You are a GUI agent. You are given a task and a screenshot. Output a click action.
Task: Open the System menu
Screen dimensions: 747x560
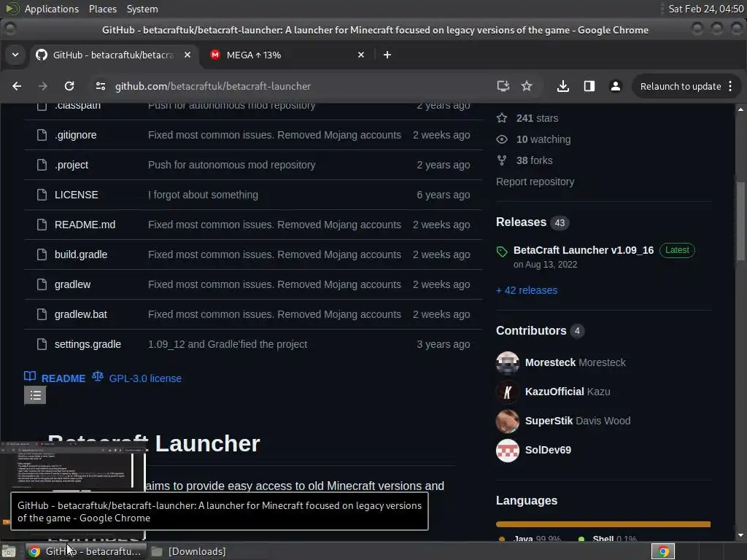pos(142,9)
